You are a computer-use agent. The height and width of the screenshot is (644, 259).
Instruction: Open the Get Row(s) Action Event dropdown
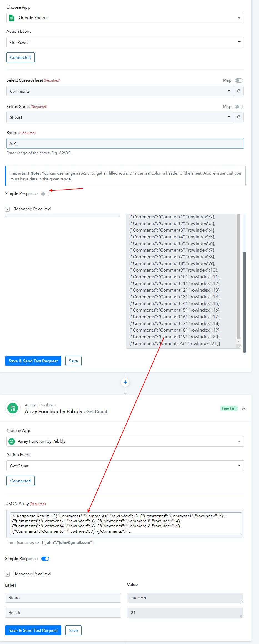tap(125, 42)
